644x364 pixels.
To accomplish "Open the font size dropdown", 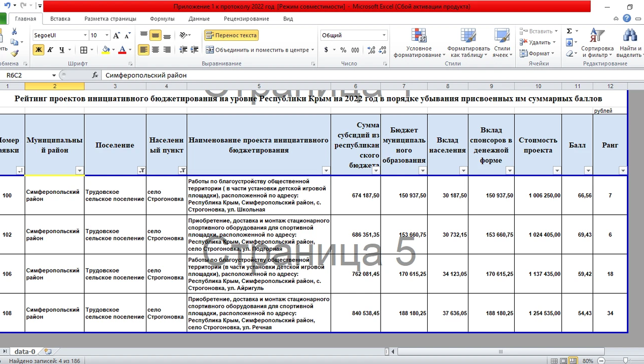I will [107, 35].
